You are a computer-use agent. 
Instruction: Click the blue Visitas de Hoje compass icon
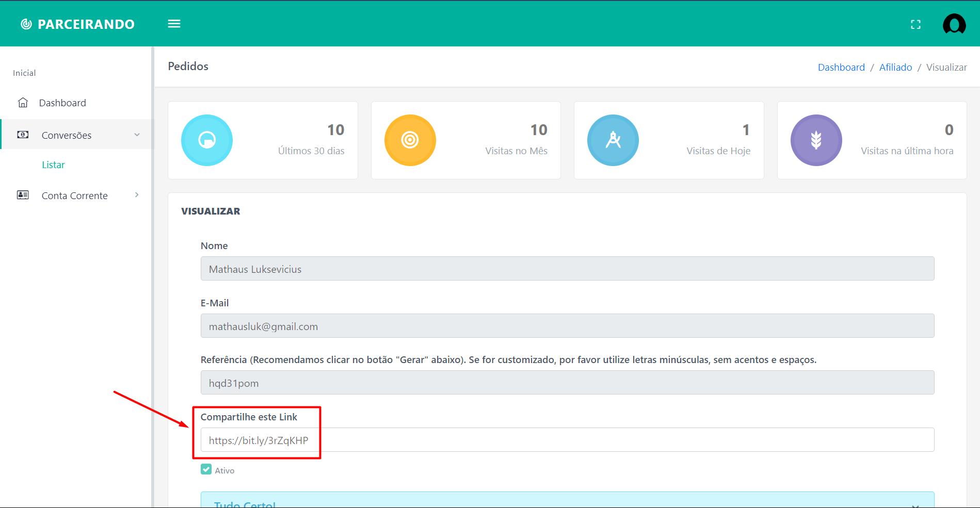point(613,140)
